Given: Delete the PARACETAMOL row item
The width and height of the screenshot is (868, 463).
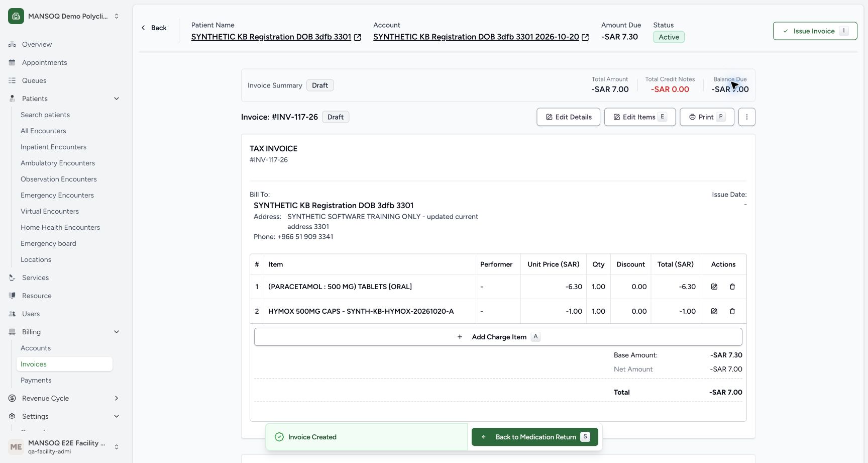Looking at the screenshot, I should 732,287.
